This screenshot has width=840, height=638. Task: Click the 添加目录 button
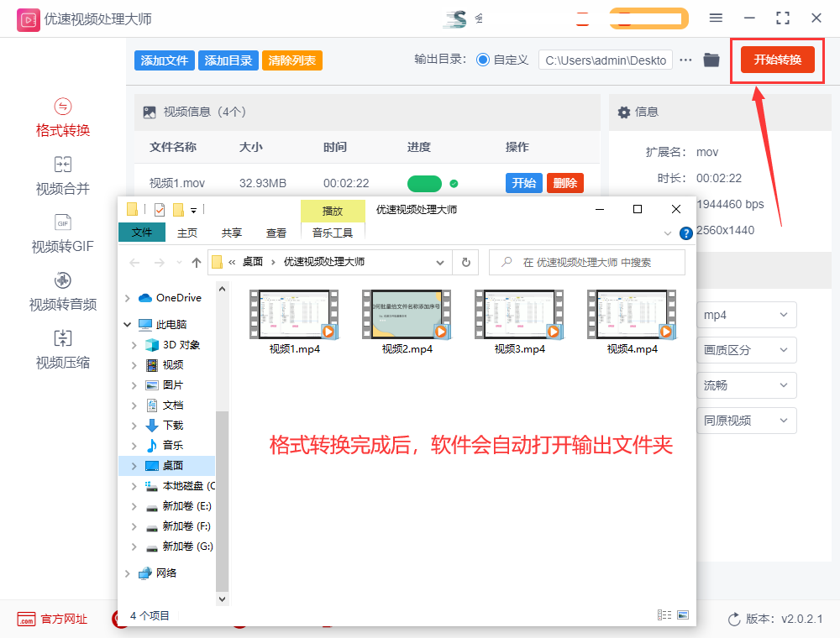coord(228,60)
